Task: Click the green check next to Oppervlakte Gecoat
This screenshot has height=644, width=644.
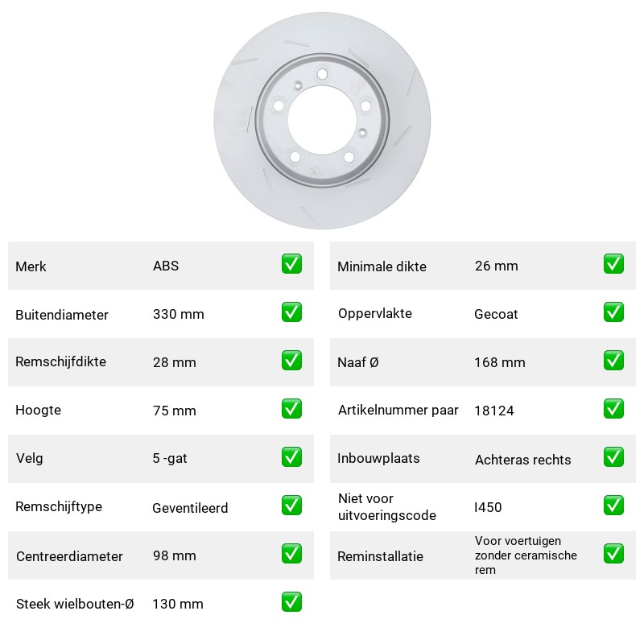Action: click(x=613, y=312)
